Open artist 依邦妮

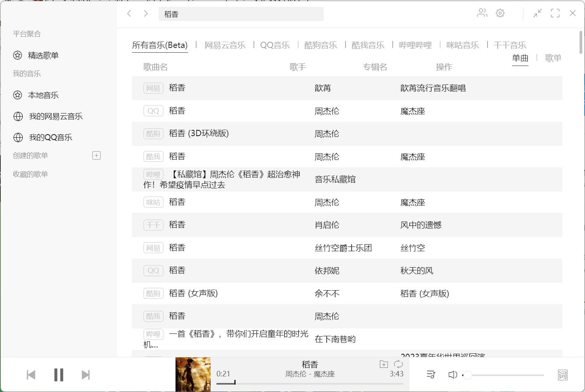(x=327, y=271)
